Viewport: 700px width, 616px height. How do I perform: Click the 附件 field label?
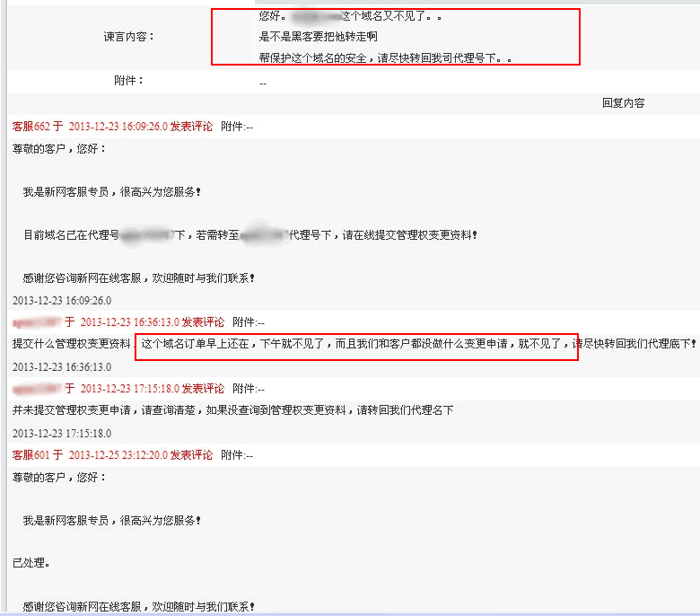point(128,81)
